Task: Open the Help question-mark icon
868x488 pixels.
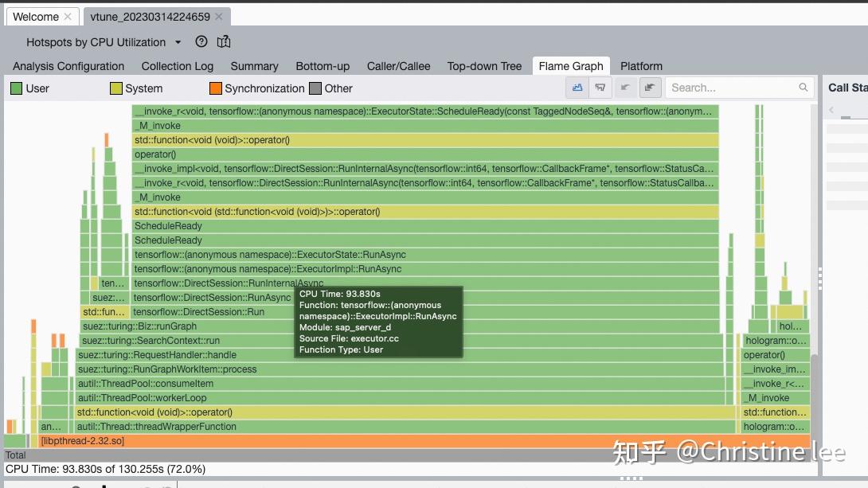Action: pyautogui.click(x=201, y=41)
